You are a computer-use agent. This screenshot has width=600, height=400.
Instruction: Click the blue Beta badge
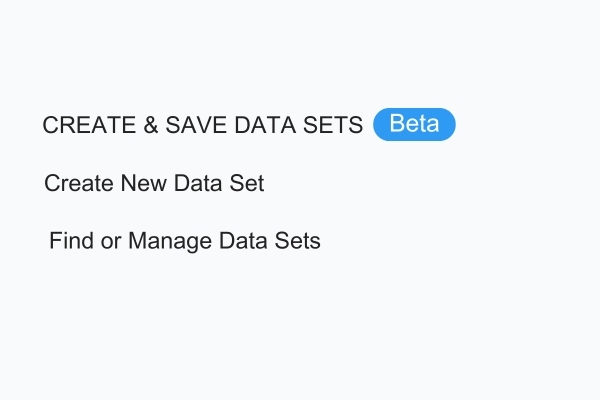tap(414, 125)
